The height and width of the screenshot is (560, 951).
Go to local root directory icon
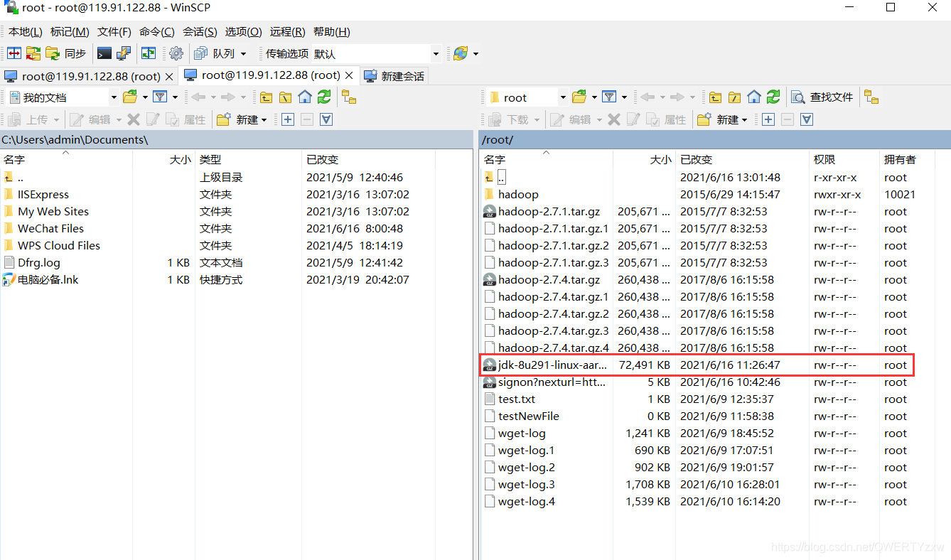(x=285, y=97)
